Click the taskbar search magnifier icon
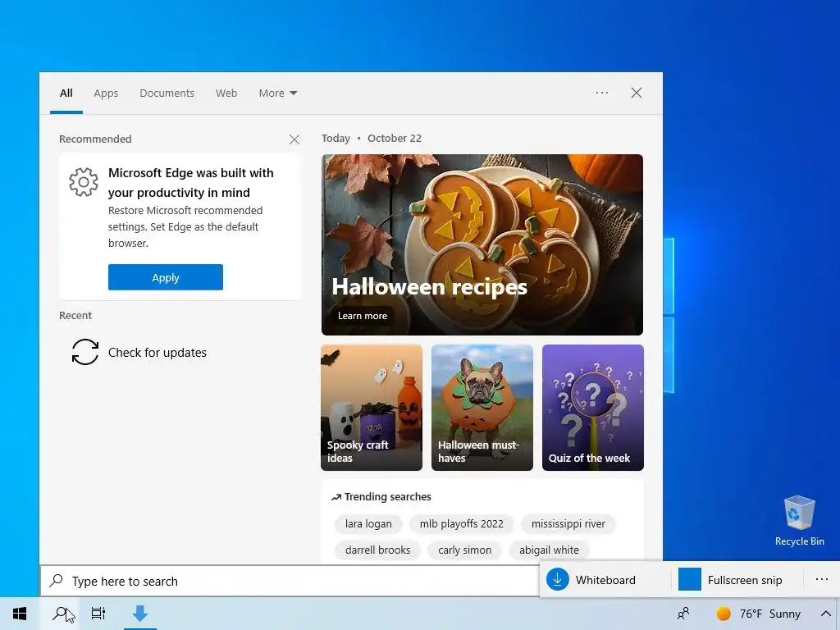 61,614
